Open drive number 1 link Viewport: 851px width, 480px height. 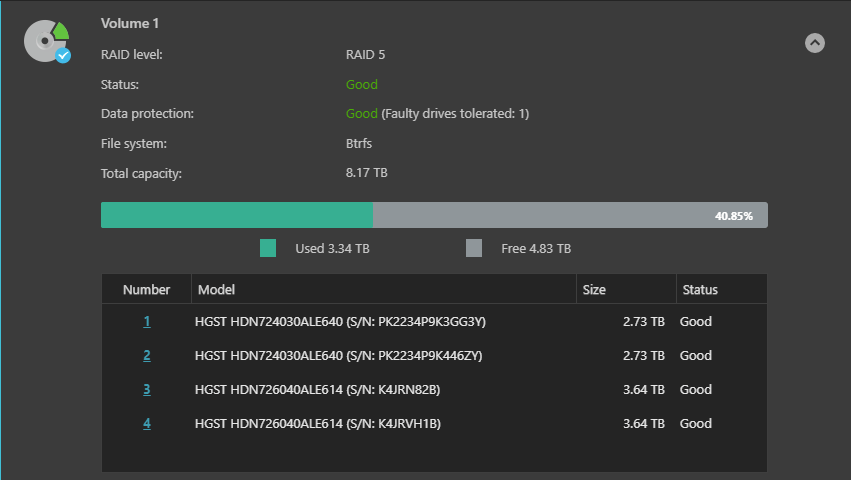click(147, 321)
